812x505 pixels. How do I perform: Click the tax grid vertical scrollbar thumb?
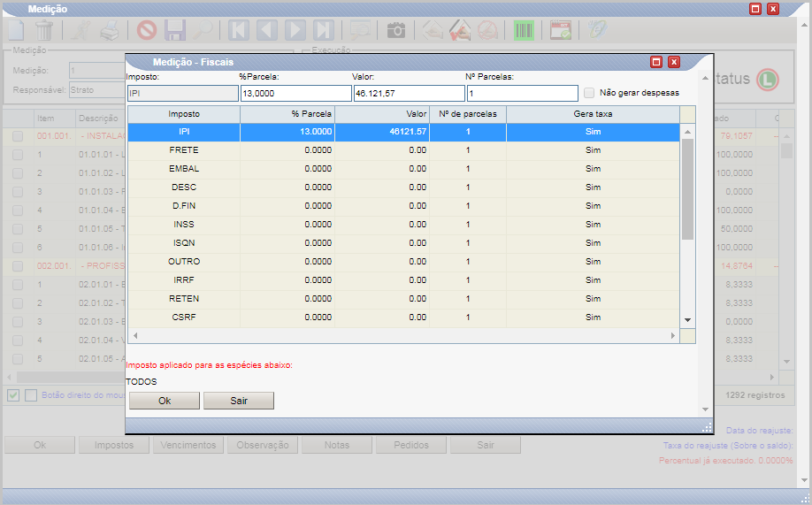[687, 189]
